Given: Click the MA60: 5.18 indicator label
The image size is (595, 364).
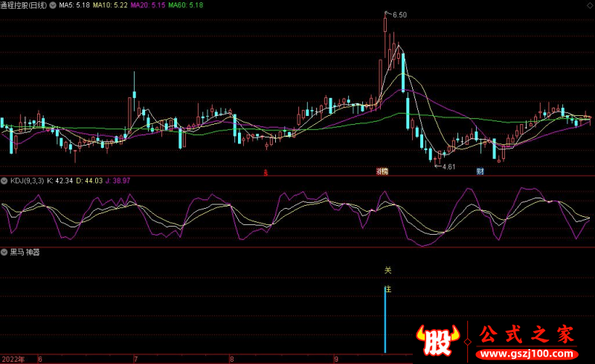Looking at the screenshot, I should 186,5.
